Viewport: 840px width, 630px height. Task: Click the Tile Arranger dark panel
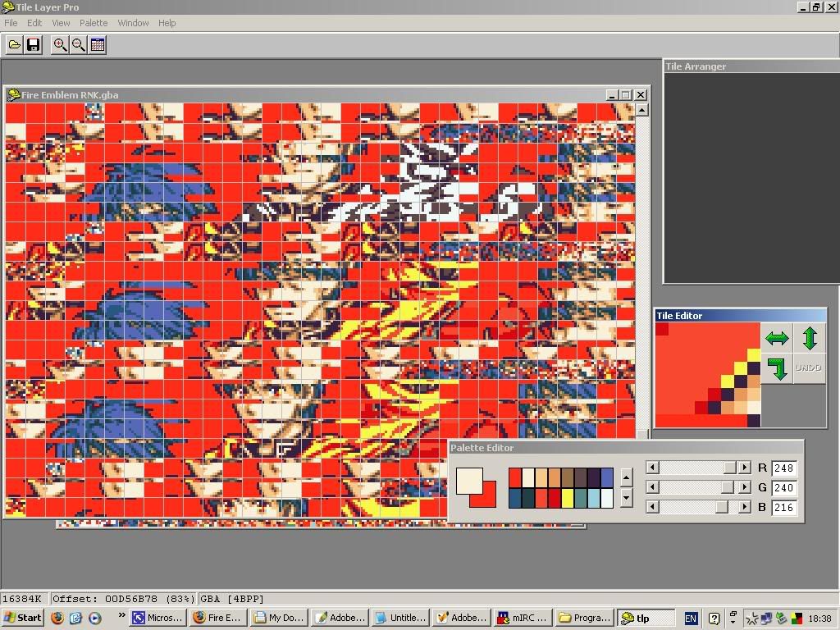coord(751,177)
